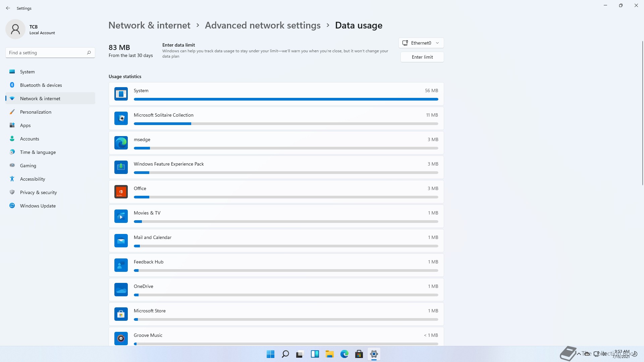Click the search magnifier in Find a setting
644x362 pixels.
click(89, 53)
